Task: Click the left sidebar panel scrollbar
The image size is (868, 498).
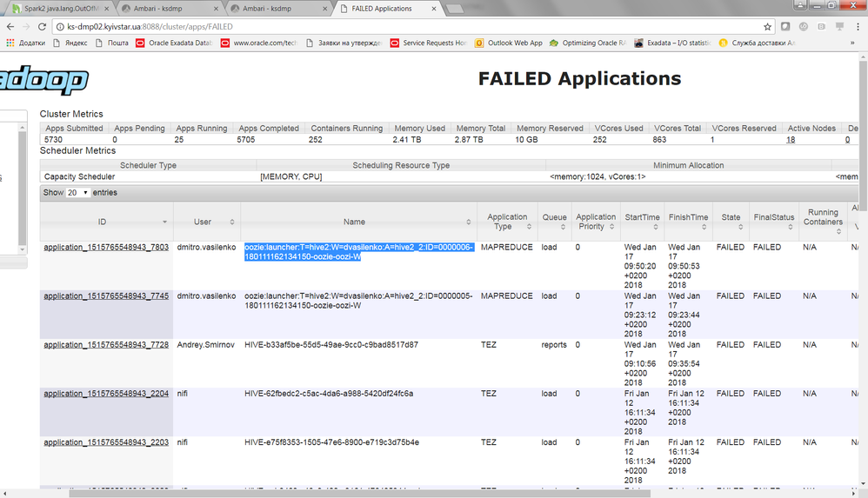Action: (22, 188)
